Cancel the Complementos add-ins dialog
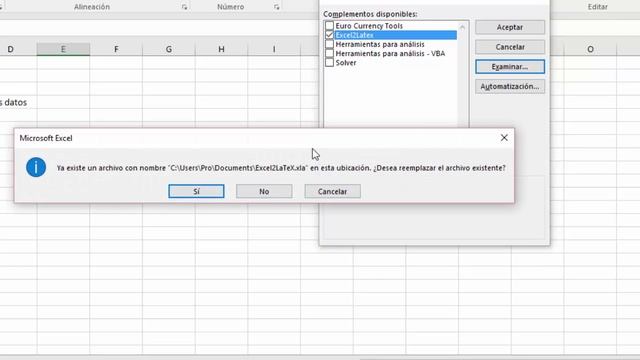640x360 pixels. coord(510,47)
